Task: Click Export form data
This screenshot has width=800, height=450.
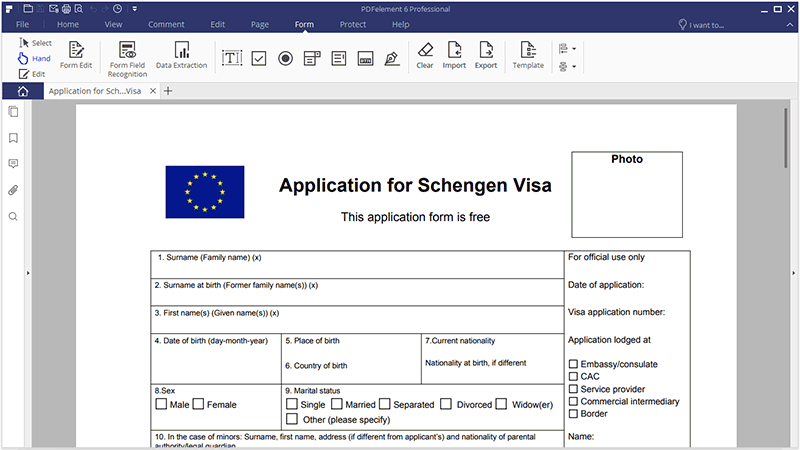Action: point(486,55)
